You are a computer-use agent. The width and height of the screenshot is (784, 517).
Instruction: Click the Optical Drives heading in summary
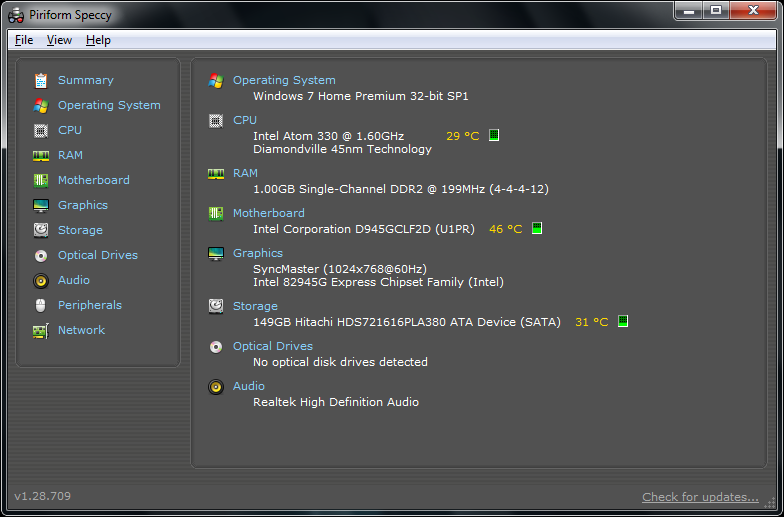tap(273, 346)
